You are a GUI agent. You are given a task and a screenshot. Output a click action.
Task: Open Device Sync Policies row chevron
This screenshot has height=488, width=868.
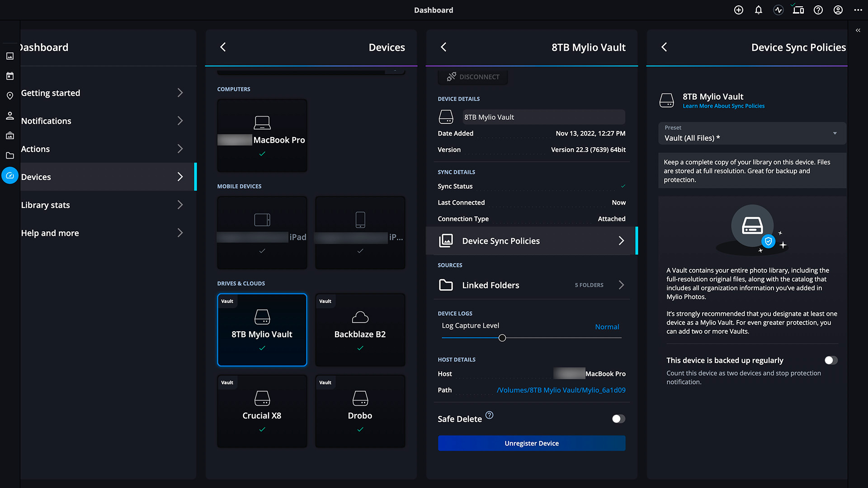pos(621,241)
